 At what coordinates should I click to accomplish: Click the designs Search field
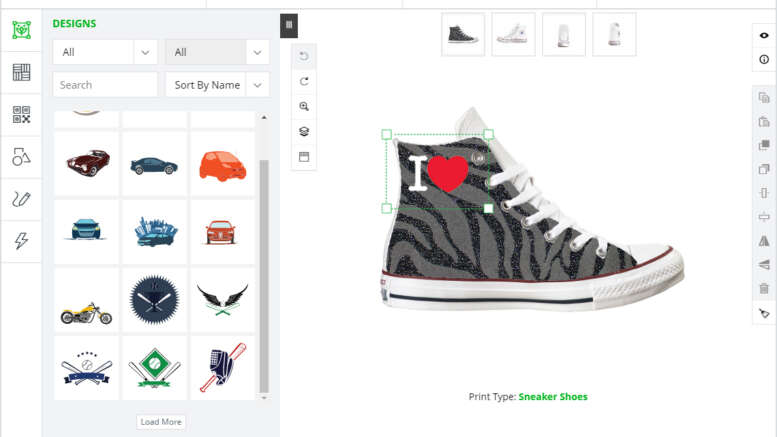(x=105, y=85)
